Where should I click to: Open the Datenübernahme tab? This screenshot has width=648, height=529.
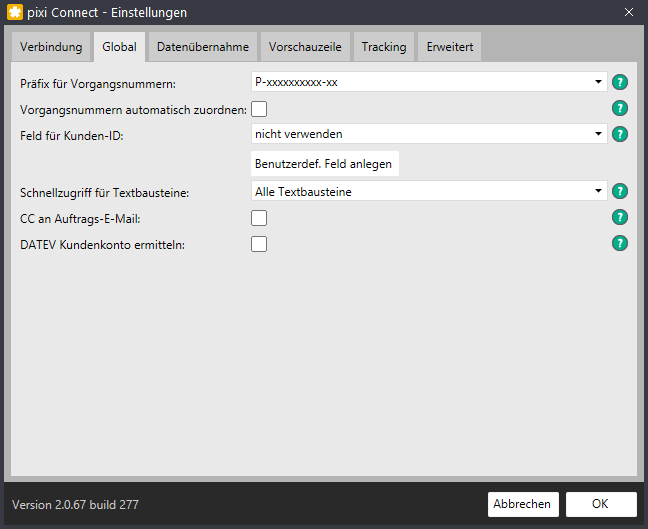pyautogui.click(x=203, y=47)
